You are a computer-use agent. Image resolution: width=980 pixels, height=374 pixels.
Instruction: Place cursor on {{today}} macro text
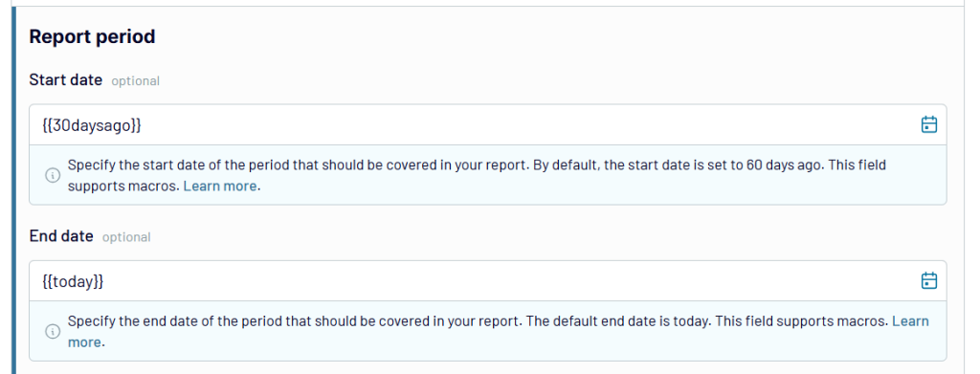73,281
